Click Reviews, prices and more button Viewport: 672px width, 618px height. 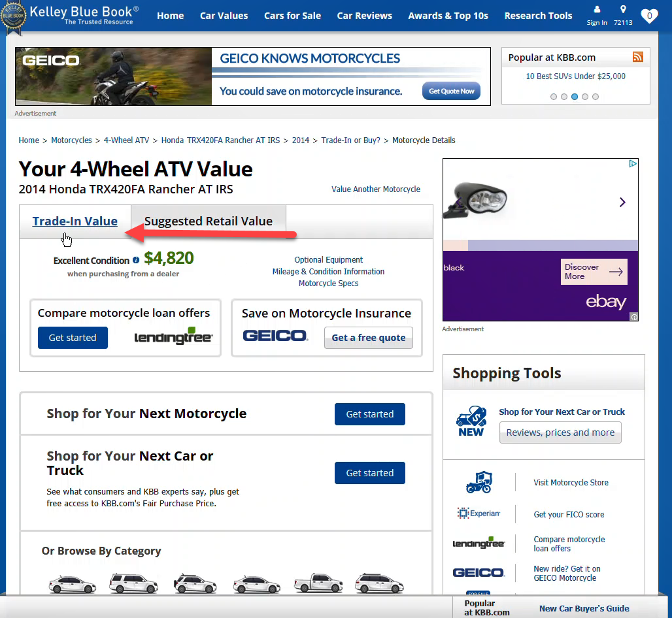click(x=560, y=432)
